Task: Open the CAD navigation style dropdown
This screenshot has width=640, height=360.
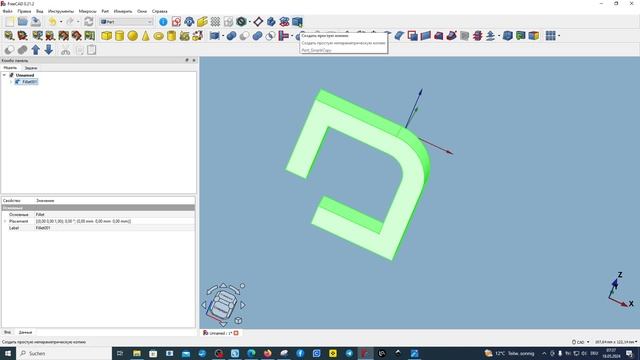Action: [x=580, y=342]
